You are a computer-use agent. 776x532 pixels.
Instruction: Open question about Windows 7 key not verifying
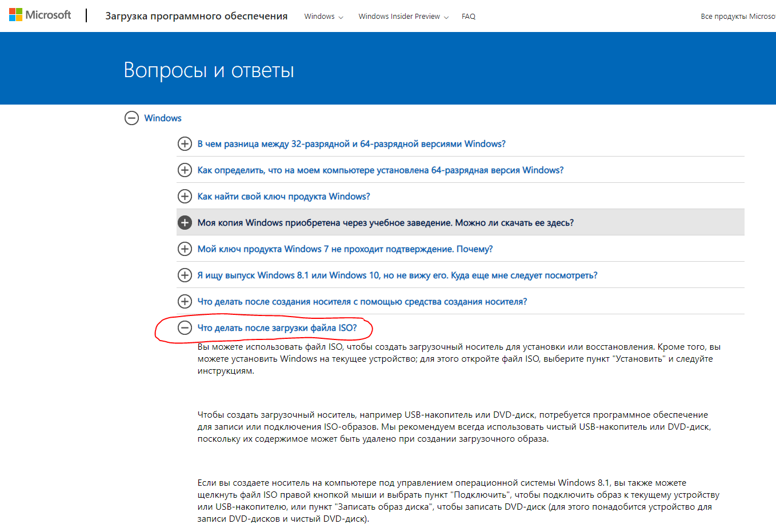tap(345, 249)
